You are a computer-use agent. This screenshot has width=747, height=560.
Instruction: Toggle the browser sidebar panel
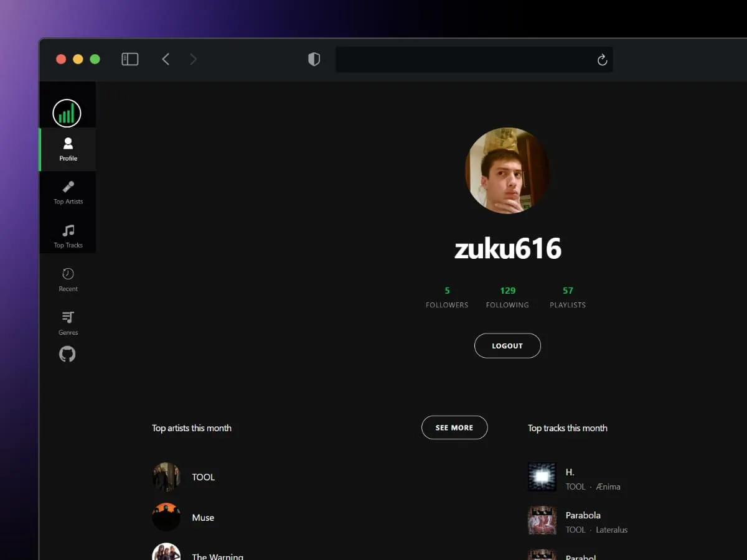(x=129, y=59)
